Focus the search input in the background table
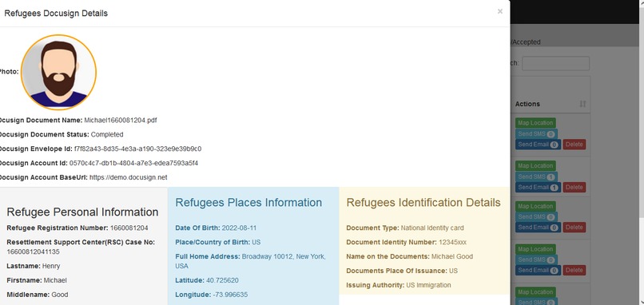Image resolution: width=644 pixels, height=305 pixels. pos(555,63)
